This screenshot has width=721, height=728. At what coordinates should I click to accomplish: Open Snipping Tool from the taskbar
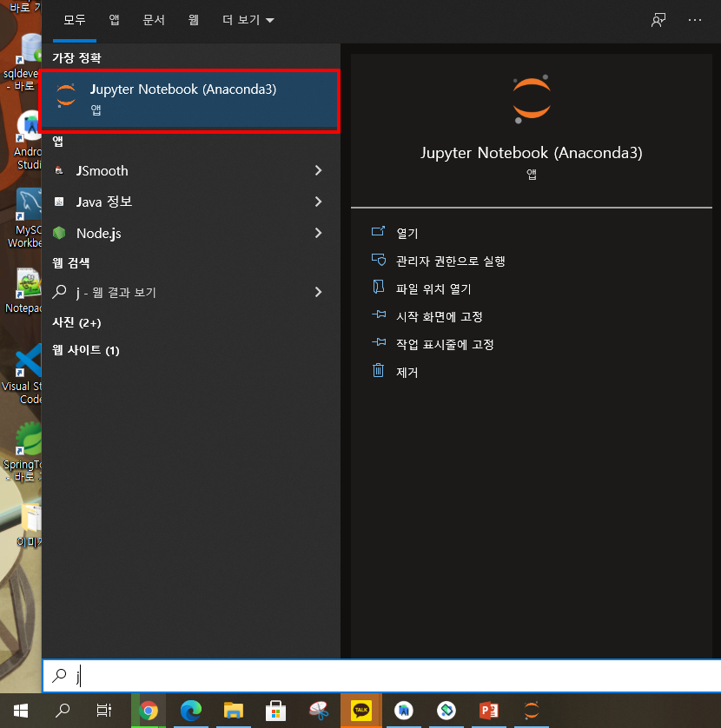[319, 711]
